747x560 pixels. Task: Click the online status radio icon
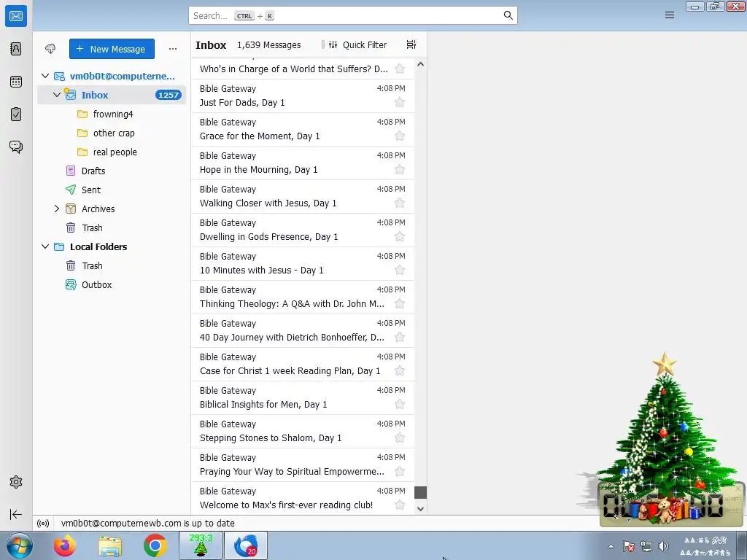43,524
